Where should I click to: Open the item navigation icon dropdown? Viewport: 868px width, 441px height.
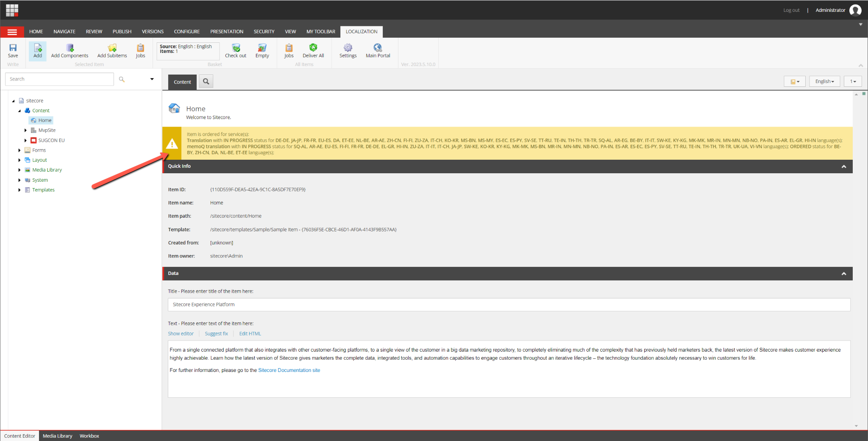pyautogui.click(x=795, y=81)
